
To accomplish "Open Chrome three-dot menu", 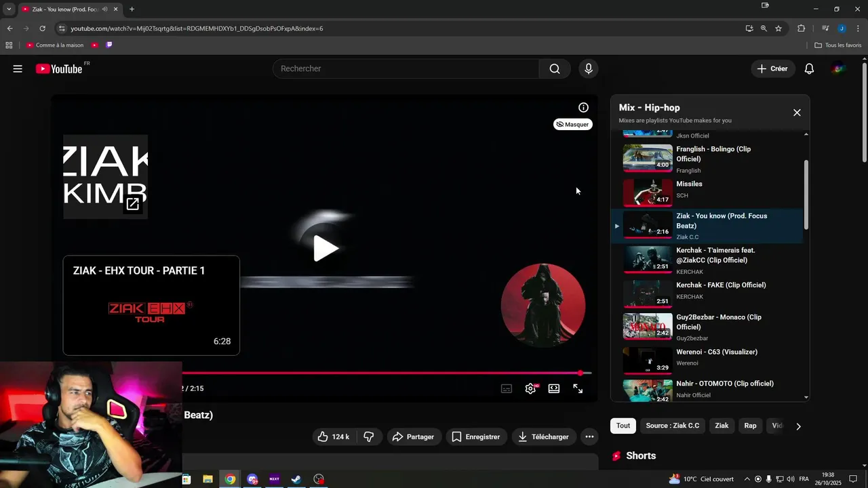I will [859, 28].
